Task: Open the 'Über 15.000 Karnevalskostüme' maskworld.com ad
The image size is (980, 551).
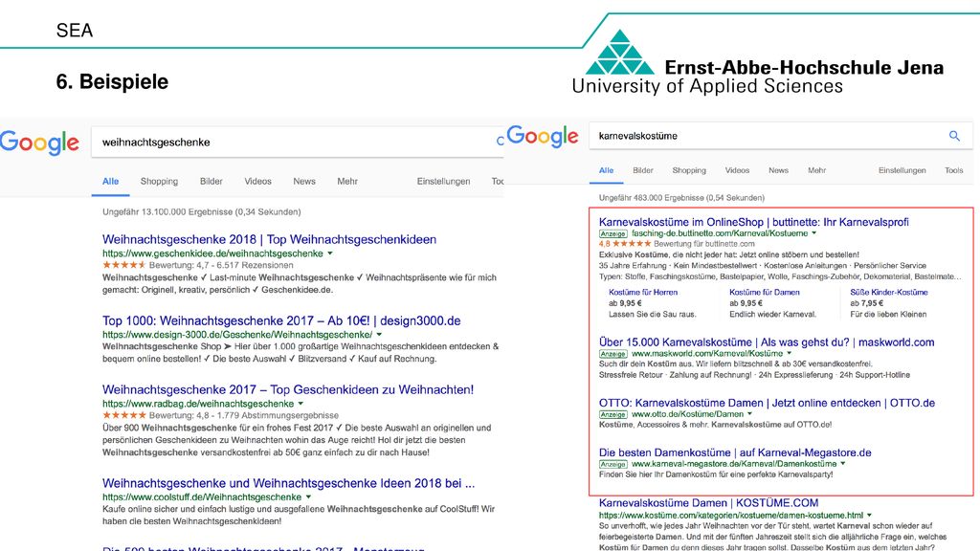Action: [767, 342]
